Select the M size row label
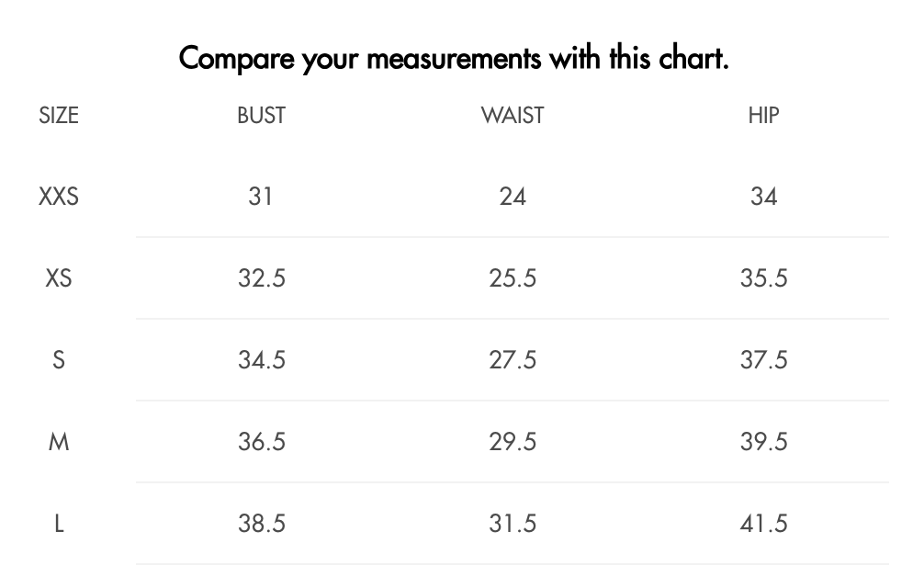The image size is (924, 588). point(59,442)
